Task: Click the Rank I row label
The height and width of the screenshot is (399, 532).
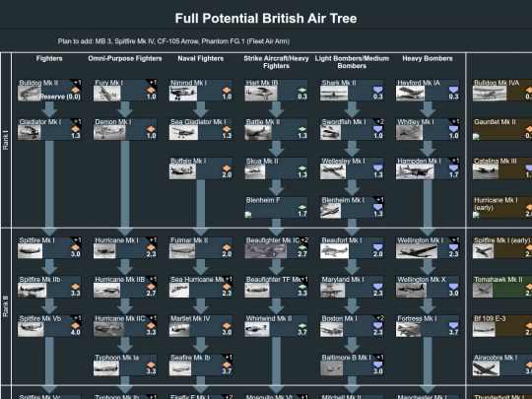Action: (x=6, y=140)
